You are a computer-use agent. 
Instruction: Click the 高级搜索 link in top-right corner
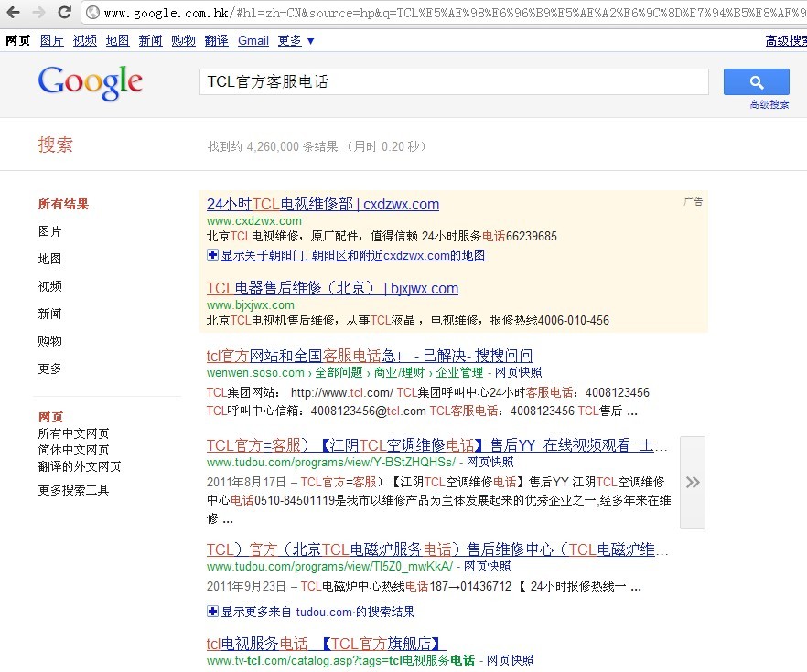[786, 40]
